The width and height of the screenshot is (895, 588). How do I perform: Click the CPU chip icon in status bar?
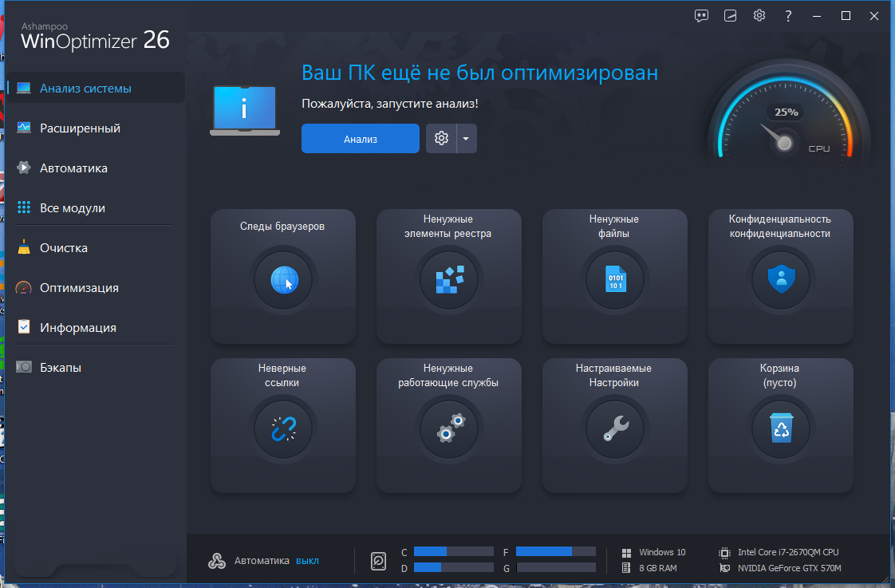click(x=724, y=553)
